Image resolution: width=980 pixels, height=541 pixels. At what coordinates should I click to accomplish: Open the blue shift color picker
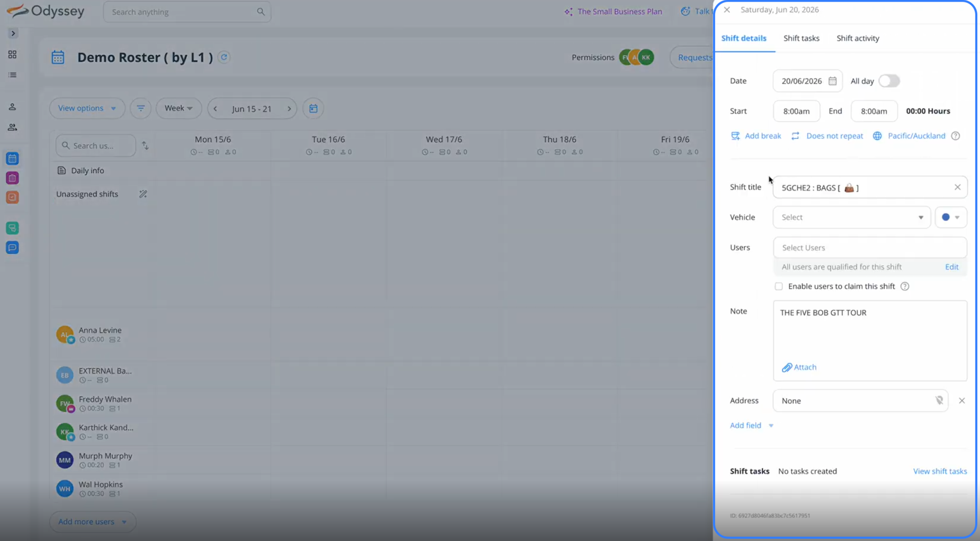pos(950,217)
